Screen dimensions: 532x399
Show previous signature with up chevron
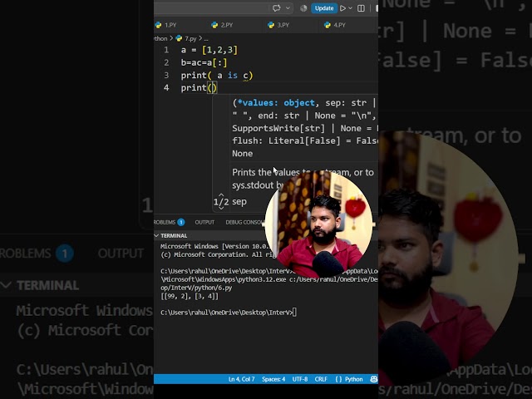coord(221,195)
